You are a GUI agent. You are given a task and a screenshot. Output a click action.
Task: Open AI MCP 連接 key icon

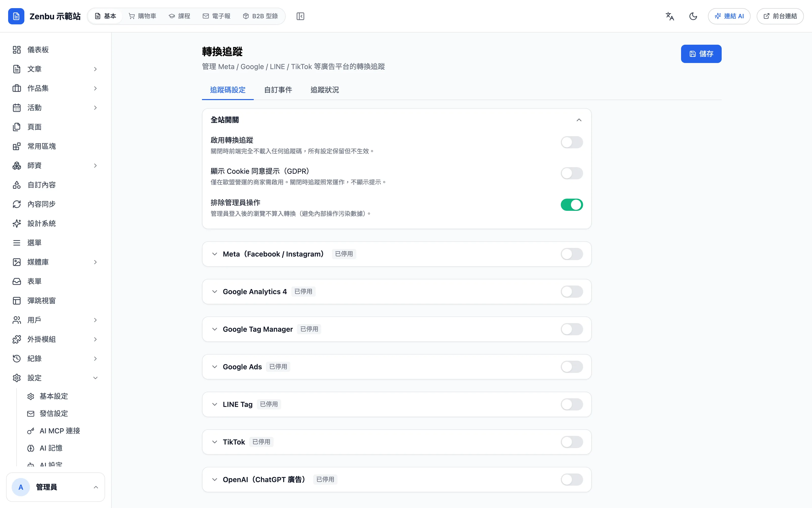pos(31,431)
